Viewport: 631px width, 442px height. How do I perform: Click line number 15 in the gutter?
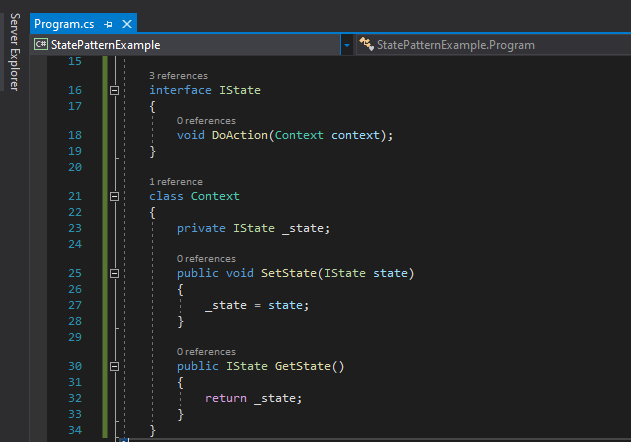[75, 61]
